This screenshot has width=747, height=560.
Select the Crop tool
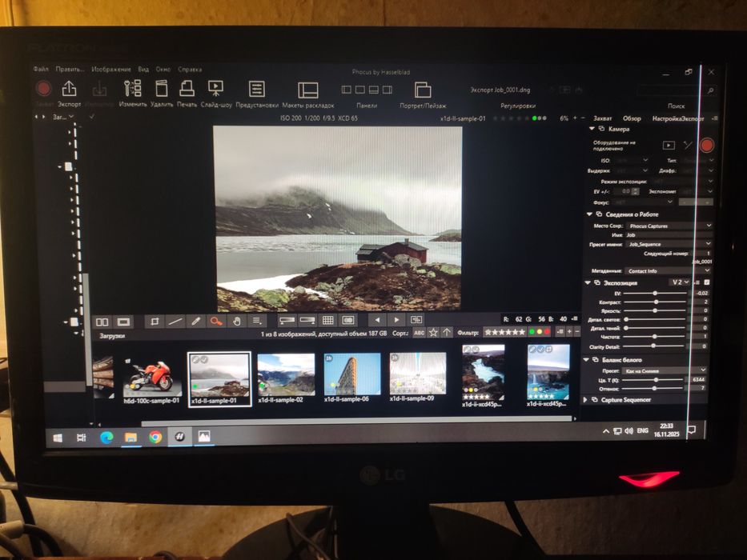tap(155, 322)
